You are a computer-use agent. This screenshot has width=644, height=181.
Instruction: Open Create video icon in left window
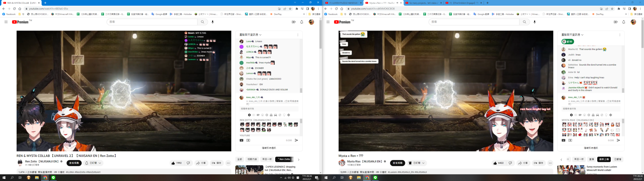(293, 22)
